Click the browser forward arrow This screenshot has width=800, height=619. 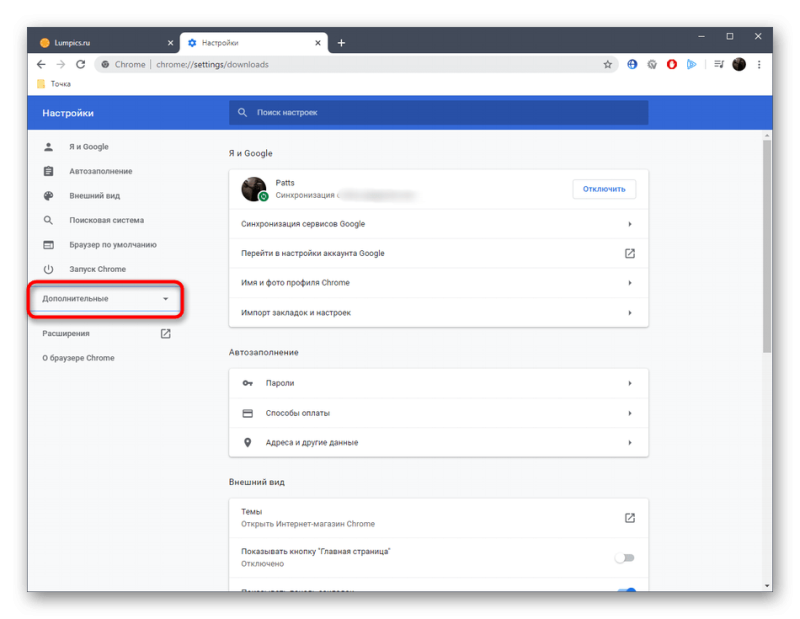pos(61,64)
